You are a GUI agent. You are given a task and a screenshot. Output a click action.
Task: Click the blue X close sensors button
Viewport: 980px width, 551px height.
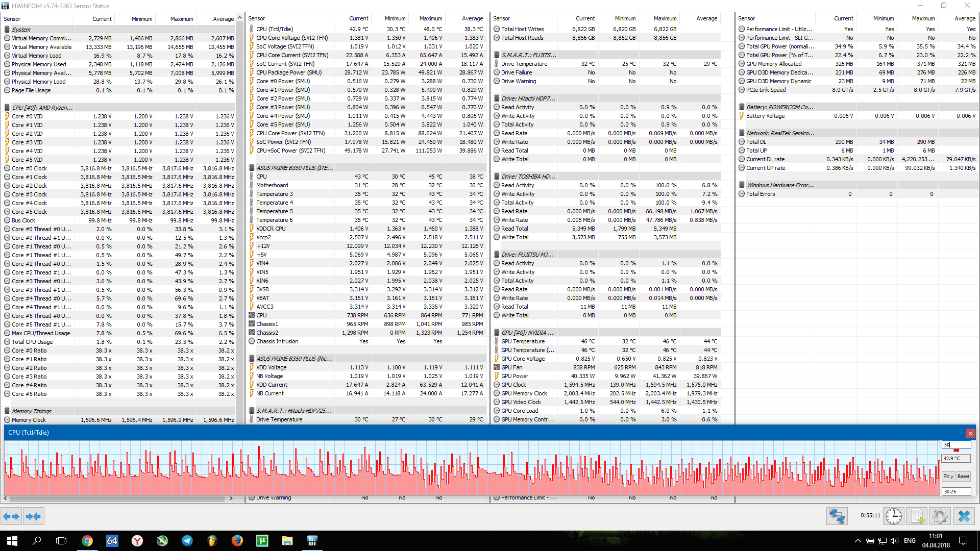click(x=964, y=516)
